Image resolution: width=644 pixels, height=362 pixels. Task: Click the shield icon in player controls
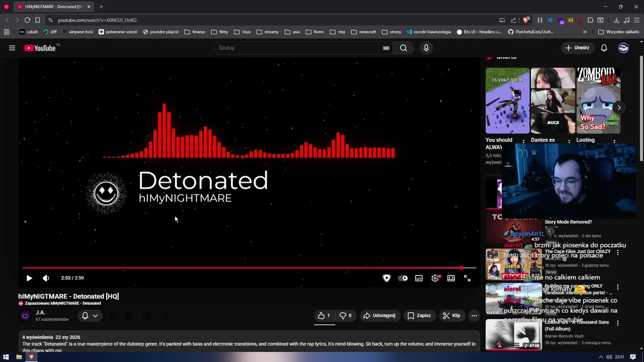pos(386,278)
